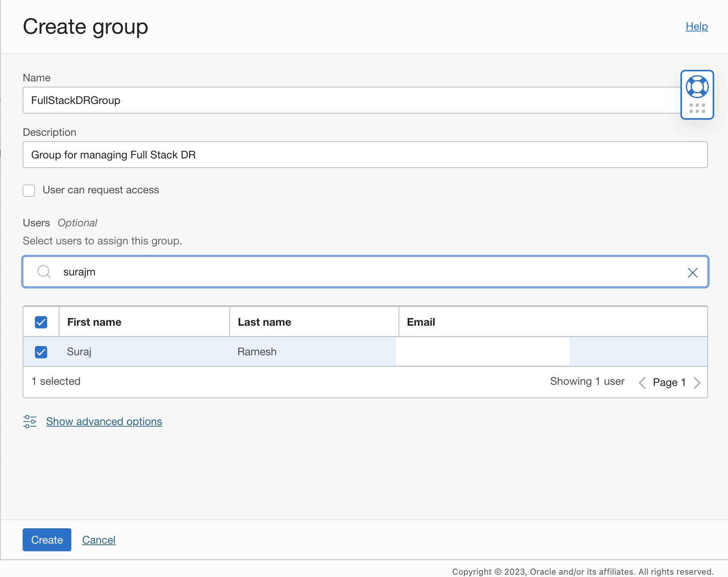Cancel group creation
The height and width of the screenshot is (577, 728).
[x=99, y=540]
